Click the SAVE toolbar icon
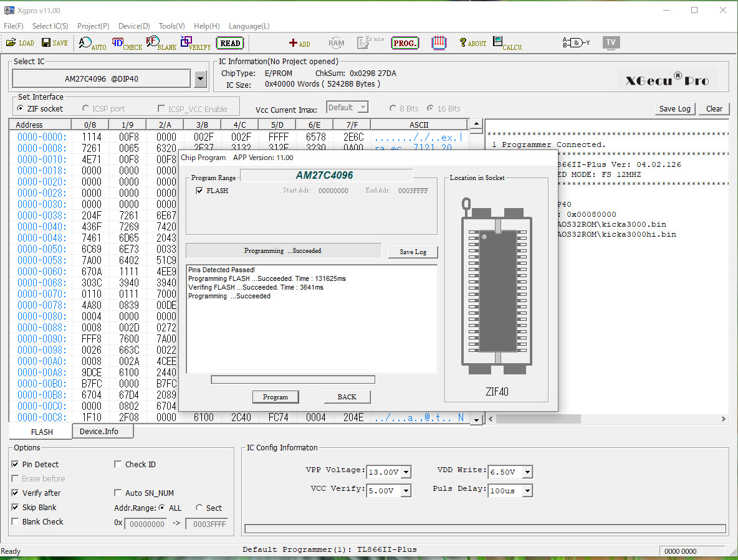738x560 pixels. coord(55,43)
